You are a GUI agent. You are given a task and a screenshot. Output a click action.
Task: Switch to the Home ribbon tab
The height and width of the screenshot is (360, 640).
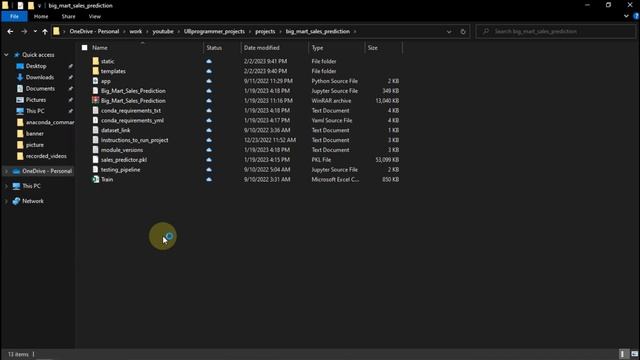[x=41, y=16]
